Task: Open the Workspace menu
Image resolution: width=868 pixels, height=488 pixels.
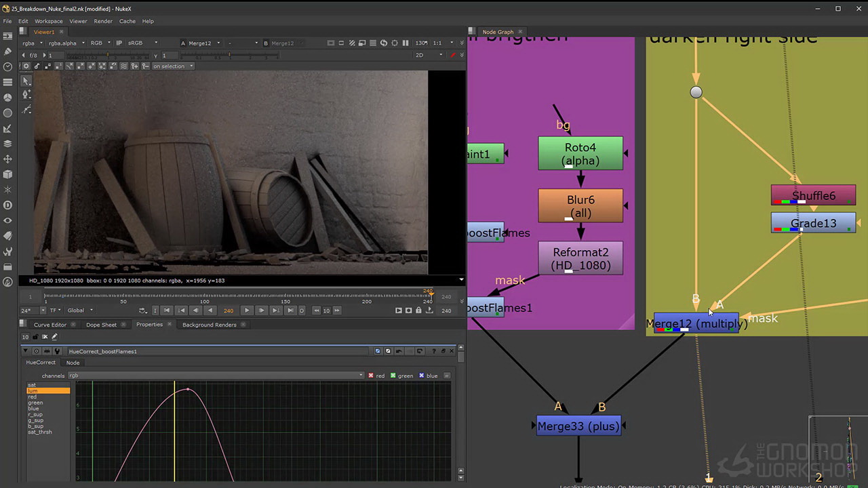Action: 49,21
